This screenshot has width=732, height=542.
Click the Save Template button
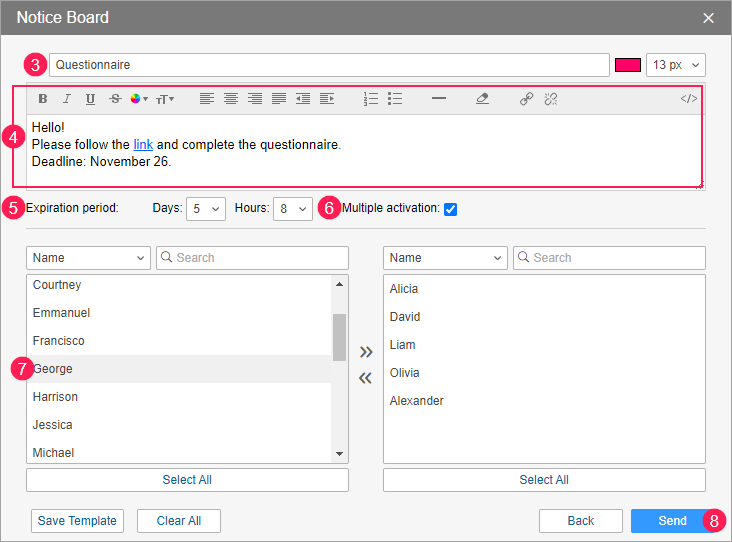pos(78,521)
